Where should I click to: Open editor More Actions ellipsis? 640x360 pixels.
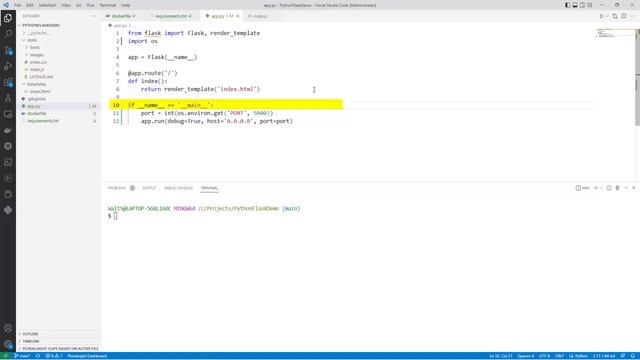[x=633, y=16]
